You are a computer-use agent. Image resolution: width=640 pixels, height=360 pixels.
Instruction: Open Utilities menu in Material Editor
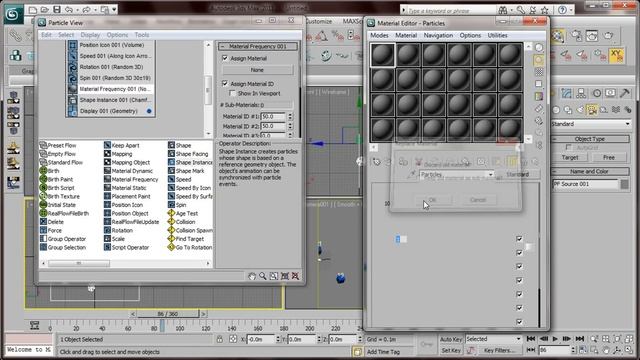pos(497,36)
